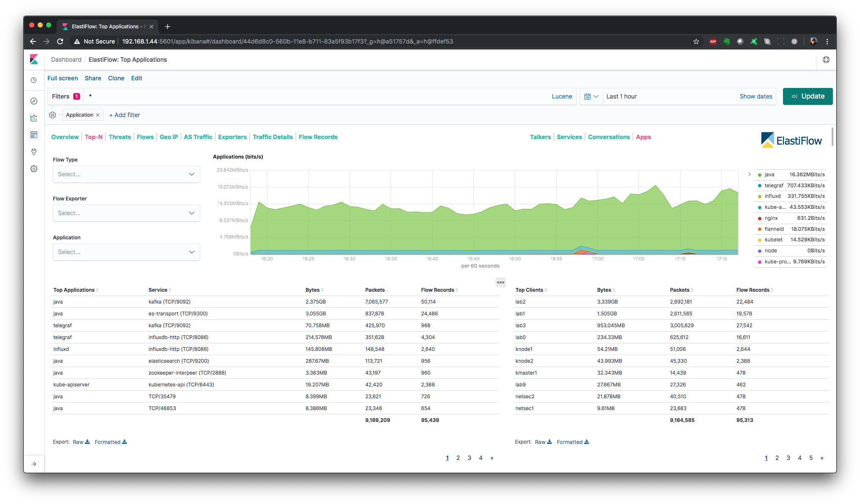Toggle the java series in chart legend
The height and width of the screenshot is (504, 860).
click(769, 175)
